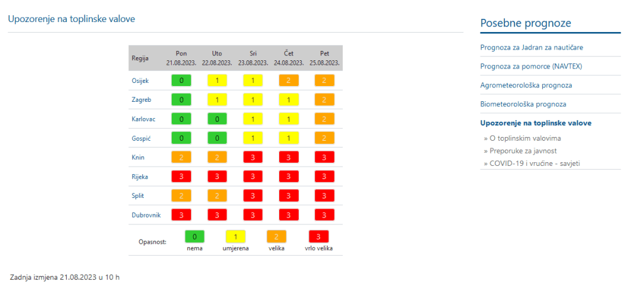
Task: Click the Zagreb region name
Action: point(141,100)
